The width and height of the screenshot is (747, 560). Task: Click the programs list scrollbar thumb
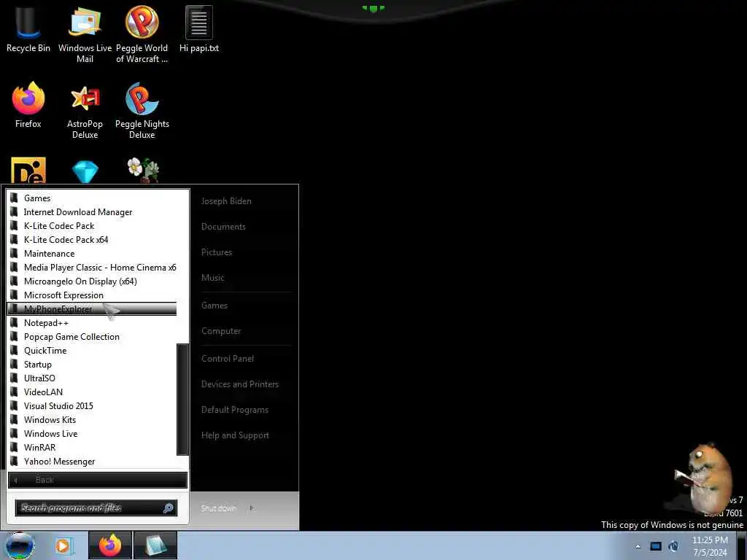click(183, 399)
